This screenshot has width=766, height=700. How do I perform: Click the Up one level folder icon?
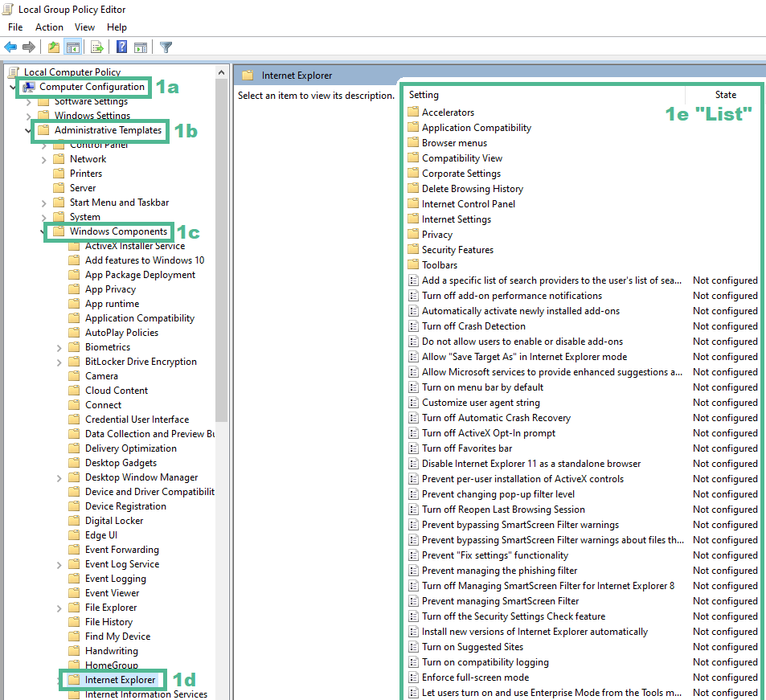click(x=53, y=47)
